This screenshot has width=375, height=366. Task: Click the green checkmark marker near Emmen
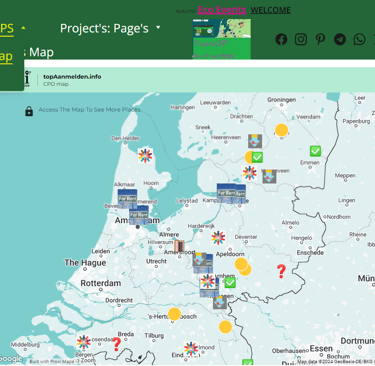[x=315, y=151]
